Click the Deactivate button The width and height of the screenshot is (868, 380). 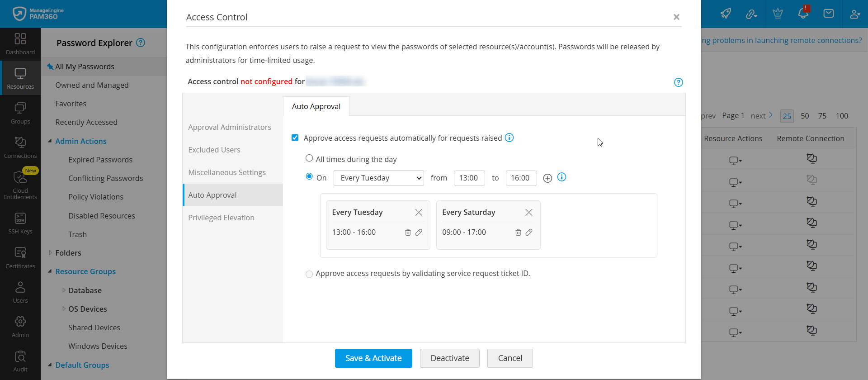tap(449, 358)
